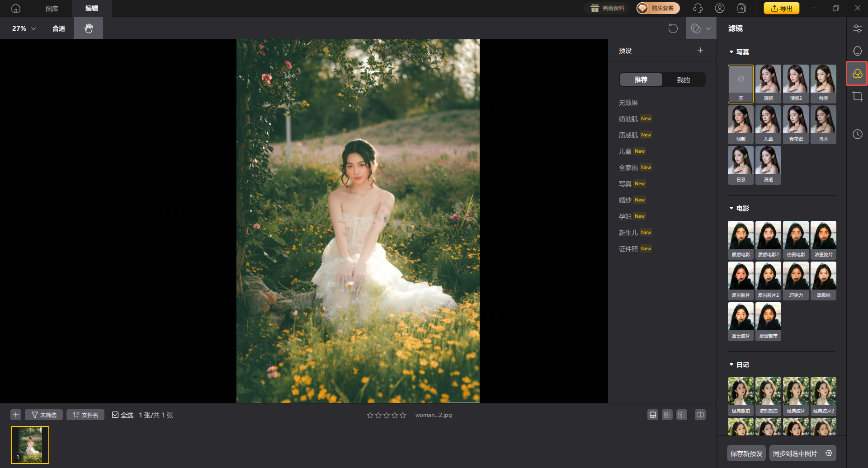Click the undo reset arrow icon

pyautogui.click(x=673, y=28)
